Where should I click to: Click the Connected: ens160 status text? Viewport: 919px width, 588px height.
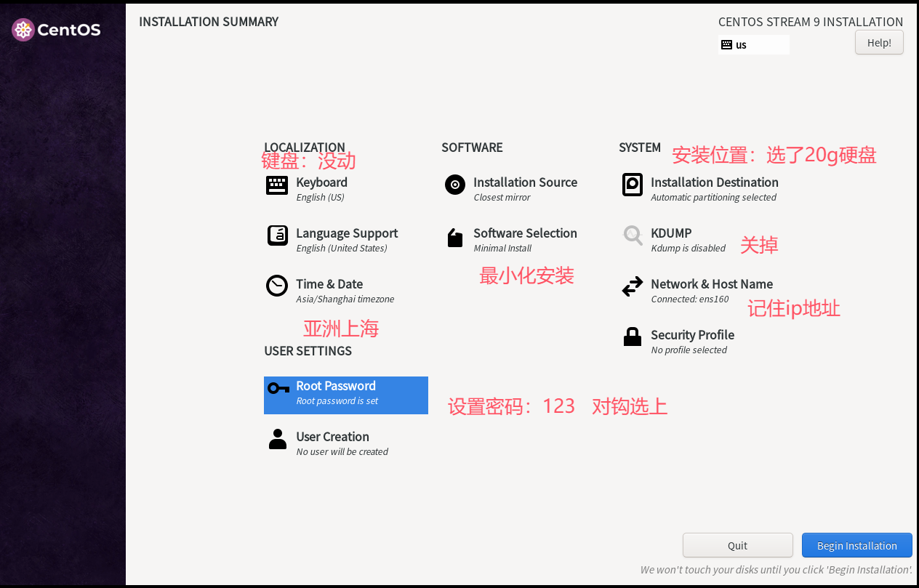click(x=689, y=299)
